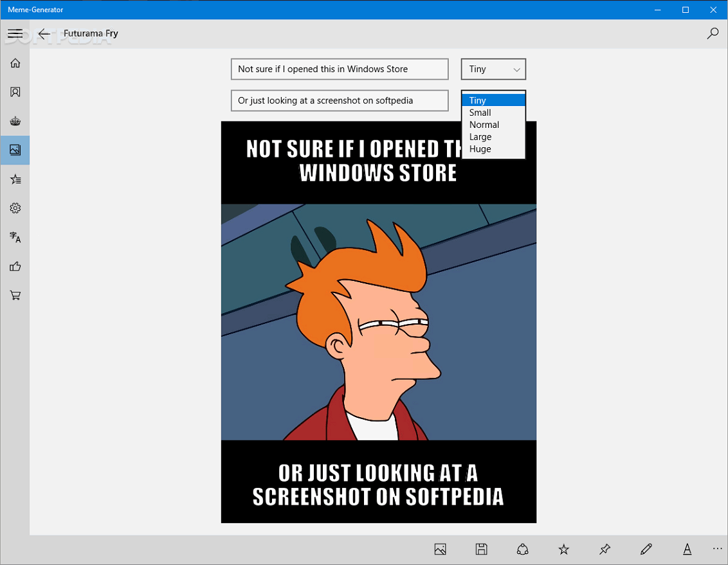Select the picture templates sidebar icon
728x565 pixels.
pos(15,150)
